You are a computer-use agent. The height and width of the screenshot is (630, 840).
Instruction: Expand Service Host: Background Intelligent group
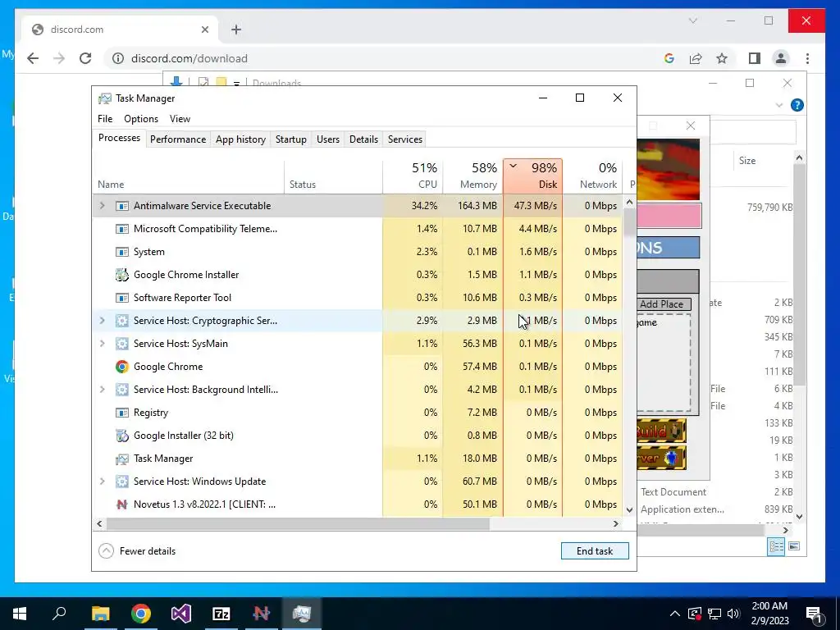pyautogui.click(x=103, y=390)
